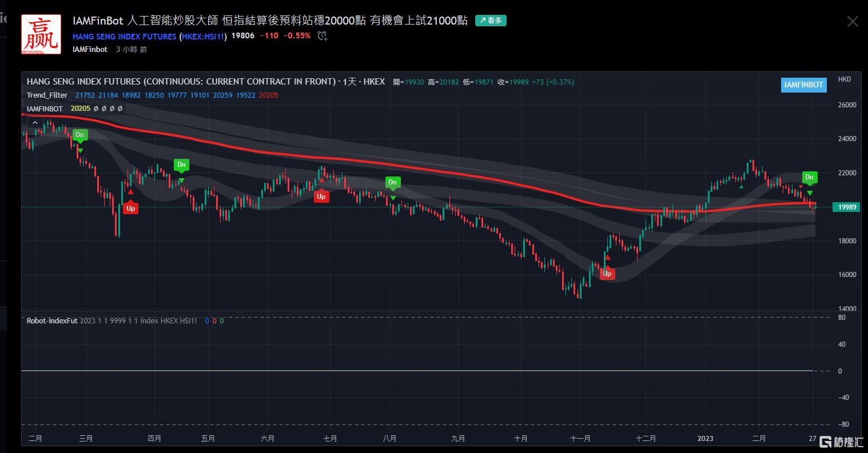This screenshot has width=868, height=453.
Task: Click the Up signal marker in November
Action: tap(607, 274)
